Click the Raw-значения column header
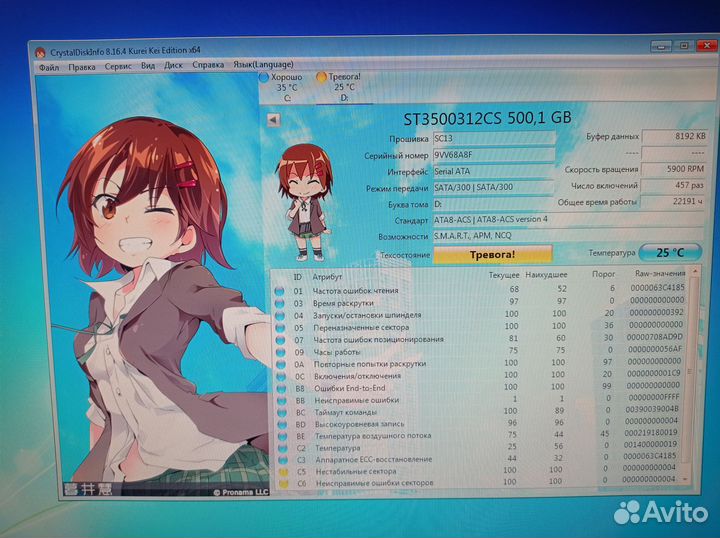The image size is (720, 538). coord(660,273)
